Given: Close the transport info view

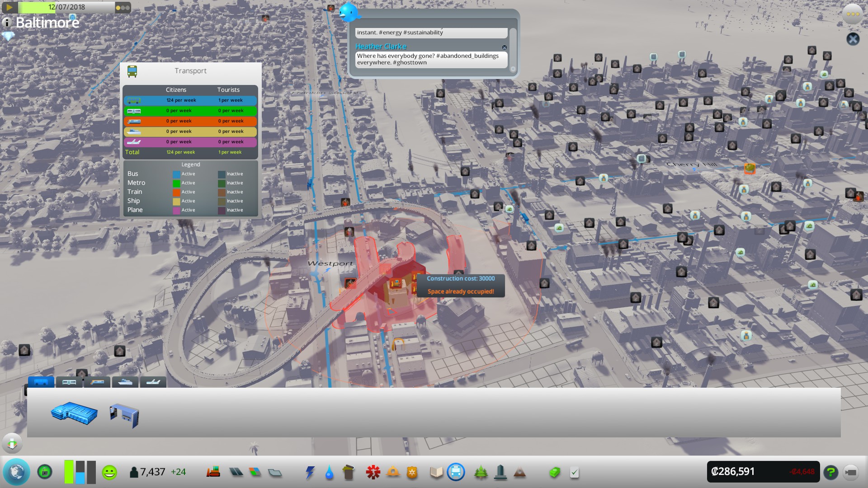Looking at the screenshot, I should coord(853,39).
